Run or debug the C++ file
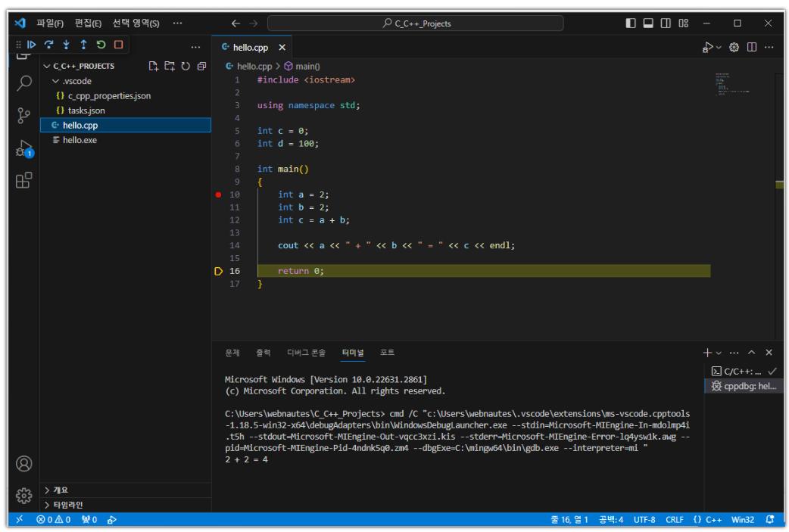 tap(707, 47)
